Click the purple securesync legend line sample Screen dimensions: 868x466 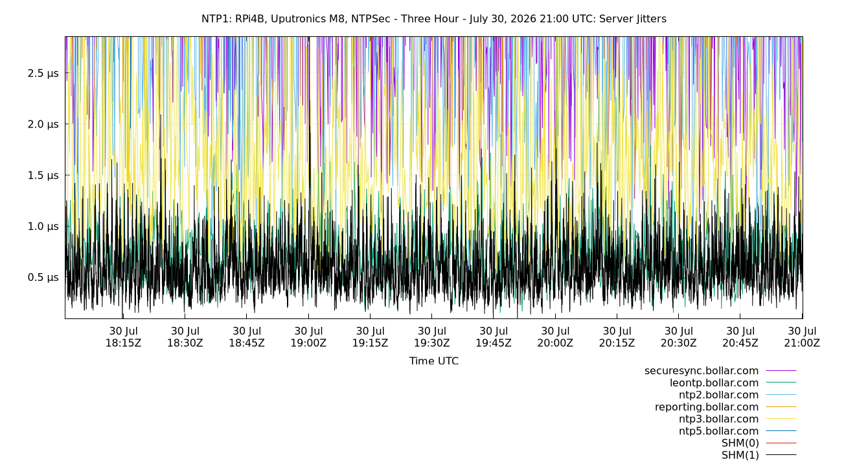point(781,371)
